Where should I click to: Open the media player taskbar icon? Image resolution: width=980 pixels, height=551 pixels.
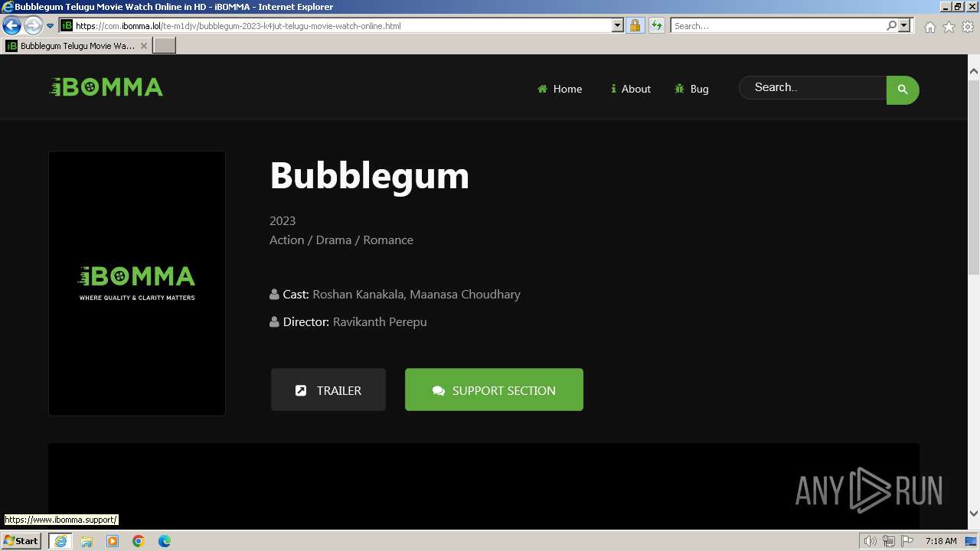pos(113,541)
